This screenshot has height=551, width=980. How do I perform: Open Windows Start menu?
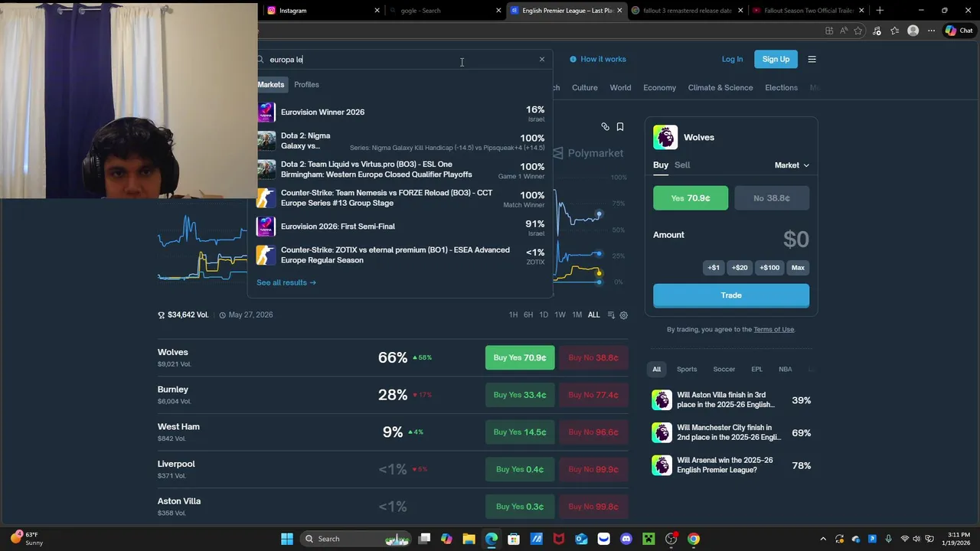click(x=287, y=539)
